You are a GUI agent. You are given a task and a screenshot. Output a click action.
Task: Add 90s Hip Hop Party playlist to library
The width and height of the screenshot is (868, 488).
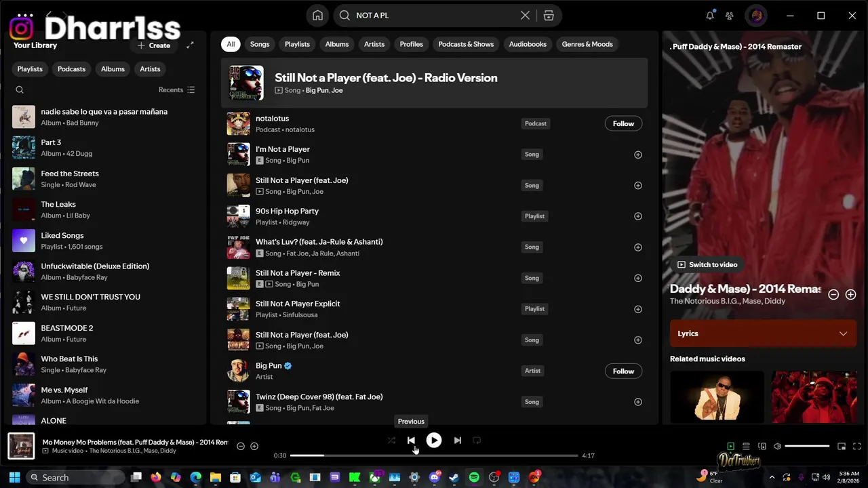[637, 216]
